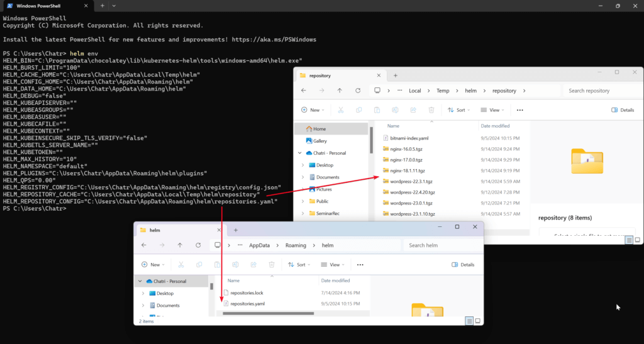Image resolution: width=644 pixels, height=344 pixels.
Task: Click horizontal scrollbar in helm file list
Action: 268,314
